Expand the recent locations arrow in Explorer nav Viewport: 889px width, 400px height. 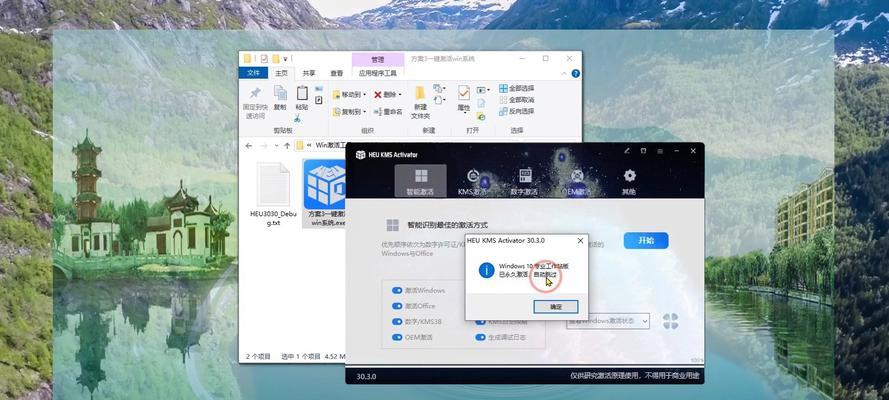tap(276, 146)
